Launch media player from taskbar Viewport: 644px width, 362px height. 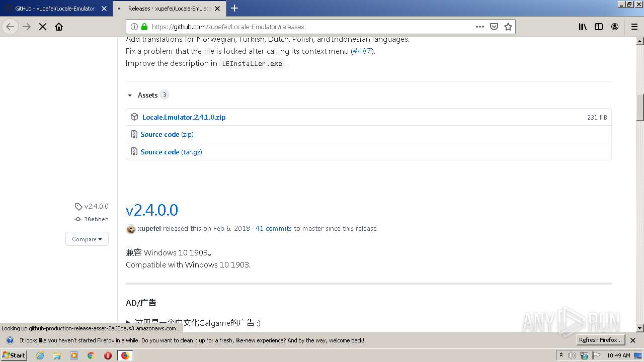(74, 355)
